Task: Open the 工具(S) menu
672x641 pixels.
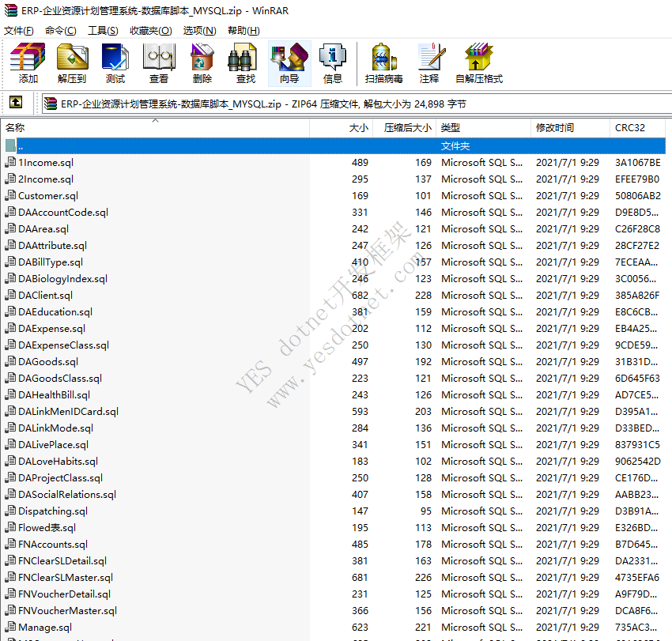Action: point(103,31)
